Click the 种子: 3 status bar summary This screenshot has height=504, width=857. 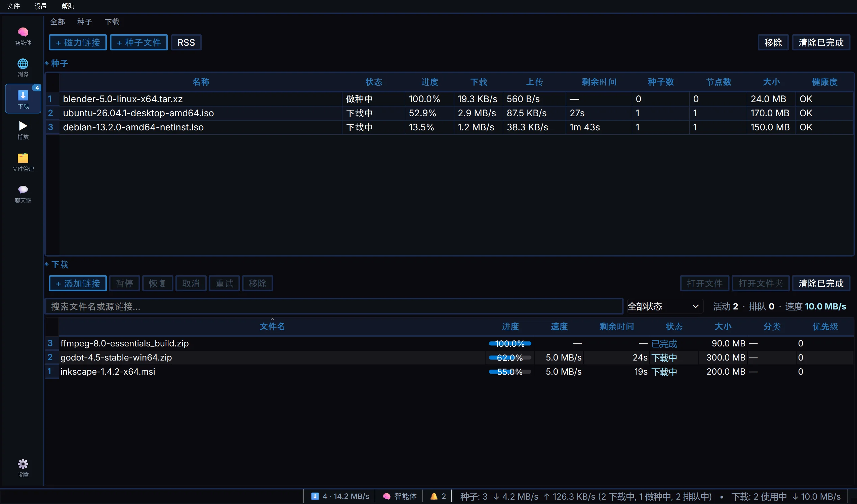474,496
